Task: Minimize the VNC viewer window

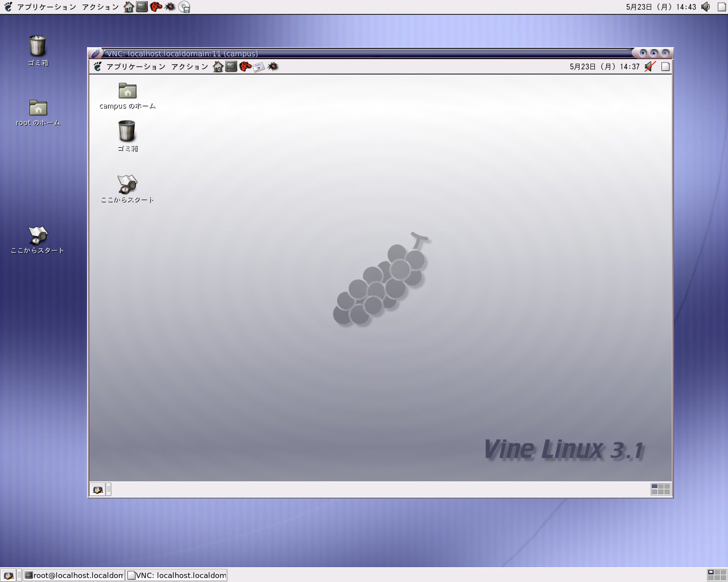Action: (643, 53)
